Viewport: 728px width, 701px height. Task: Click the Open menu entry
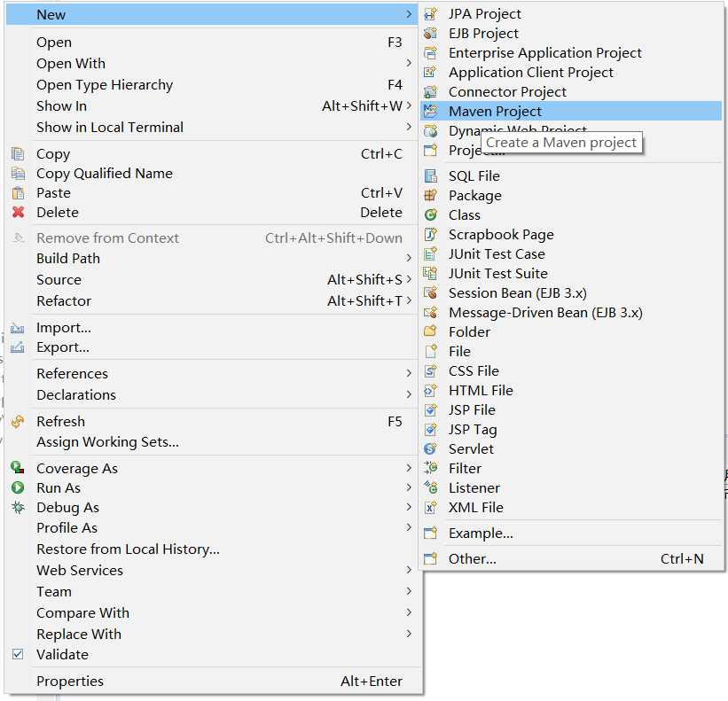[x=214, y=43]
